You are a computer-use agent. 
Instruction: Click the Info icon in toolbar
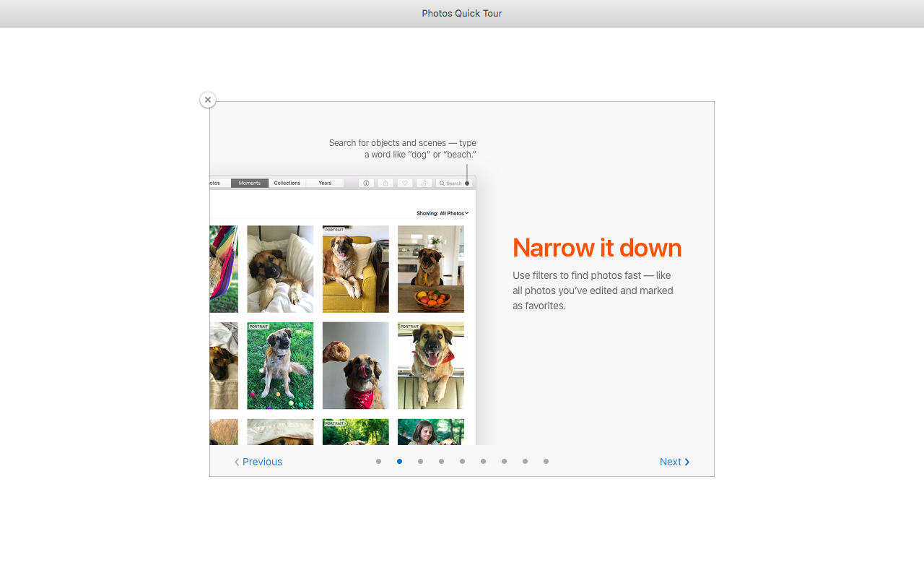click(x=366, y=184)
